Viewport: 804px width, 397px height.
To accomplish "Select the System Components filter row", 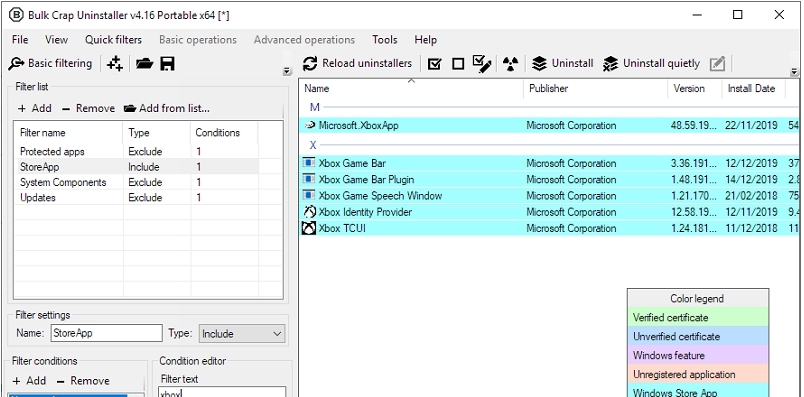I will pyautogui.click(x=148, y=182).
